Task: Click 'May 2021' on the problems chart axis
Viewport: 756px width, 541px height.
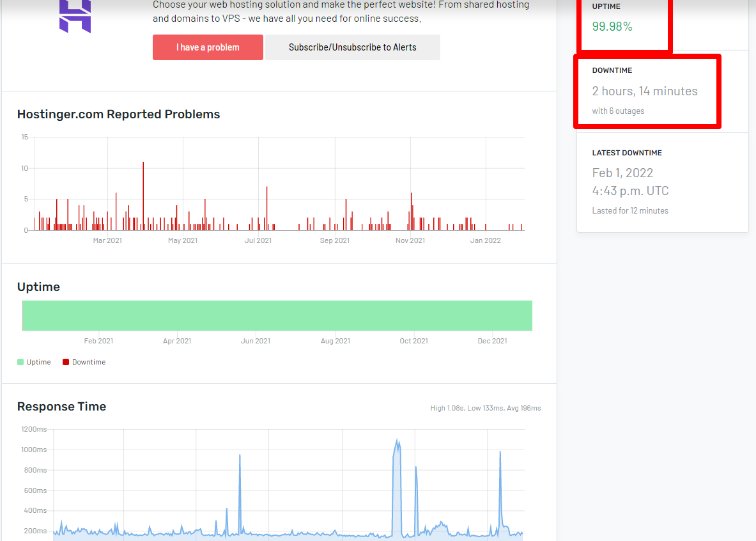Action: [x=183, y=240]
